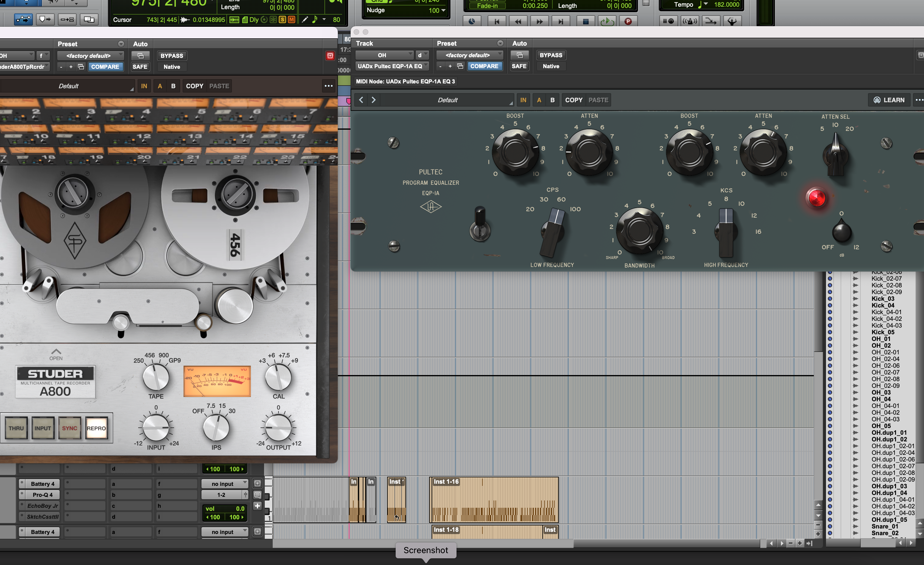Image resolution: width=924 pixels, height=565 pixels.
Task: Click the red target icon on Studer plugin
Action: [x=330, y=56]
